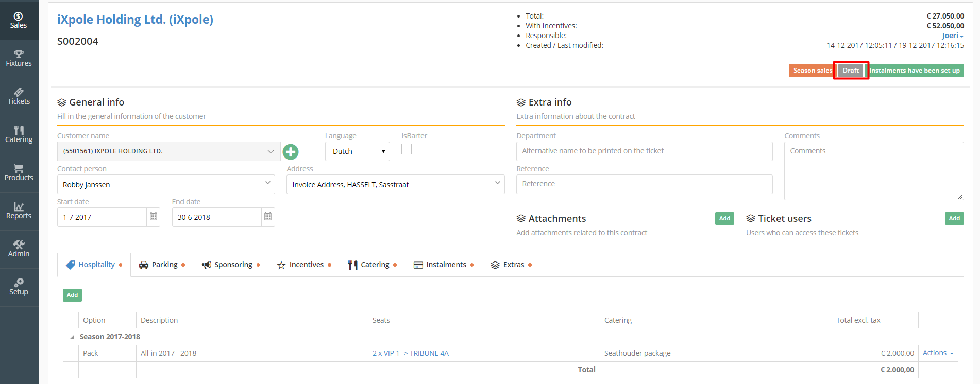Select the Incentives tab
The image size is (980, 384).
click(304, 265)
